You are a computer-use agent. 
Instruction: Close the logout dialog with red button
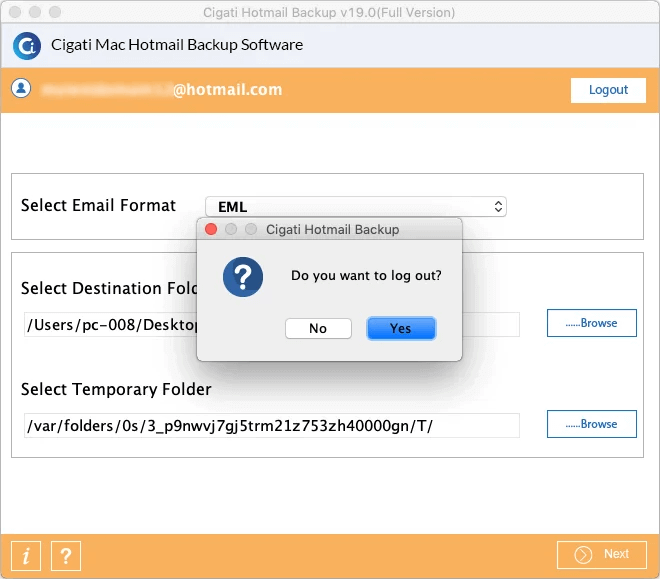click(211, 229)
